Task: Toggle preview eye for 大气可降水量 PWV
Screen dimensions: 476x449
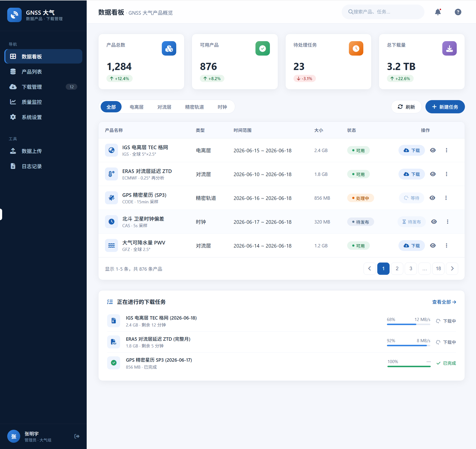Action: (x=433, y=246)
